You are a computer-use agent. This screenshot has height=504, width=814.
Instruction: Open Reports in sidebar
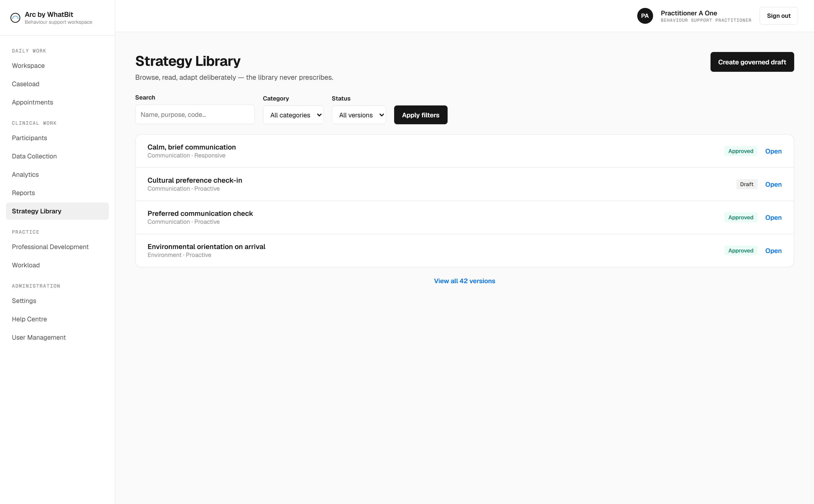point(57,193)
